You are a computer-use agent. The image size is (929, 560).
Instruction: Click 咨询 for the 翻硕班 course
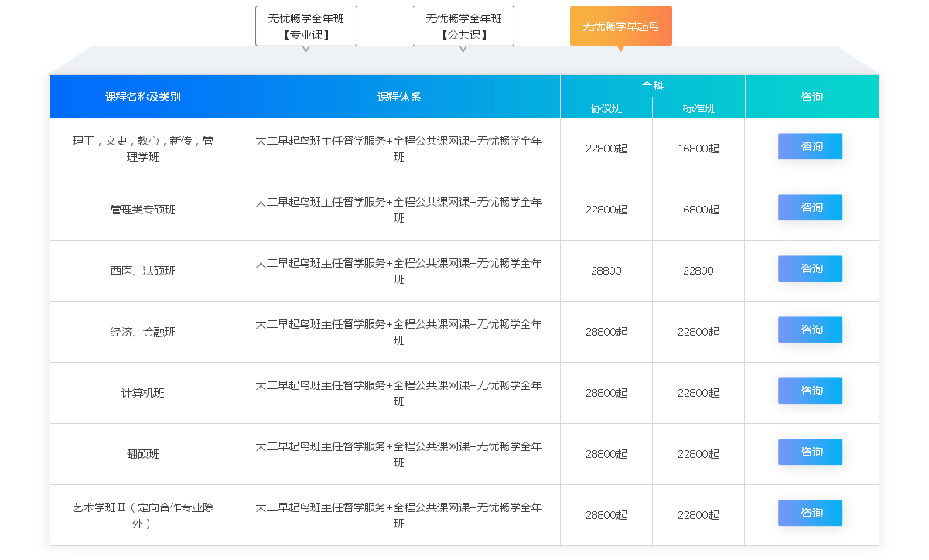tap(810, 452)
